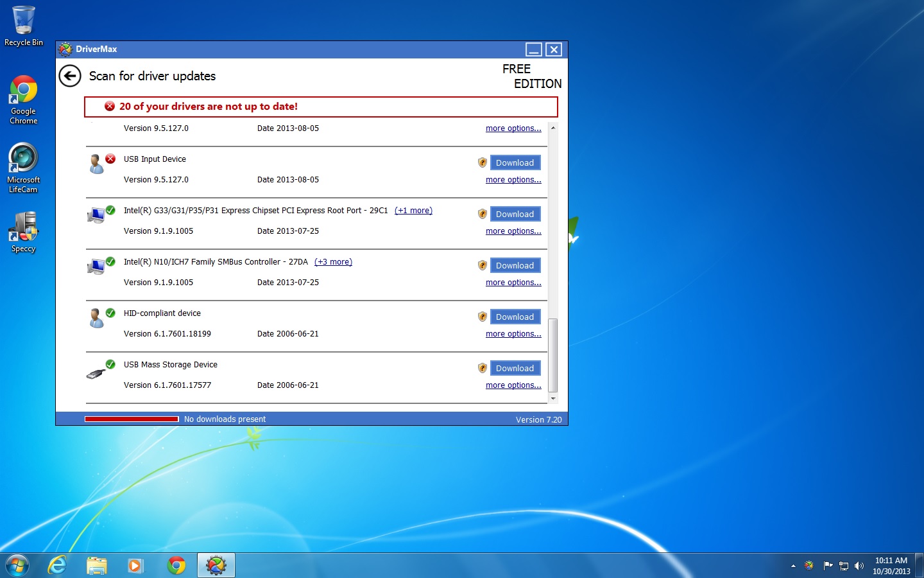Click the shield icon beside HID-compliant device download

click(483, 317)
